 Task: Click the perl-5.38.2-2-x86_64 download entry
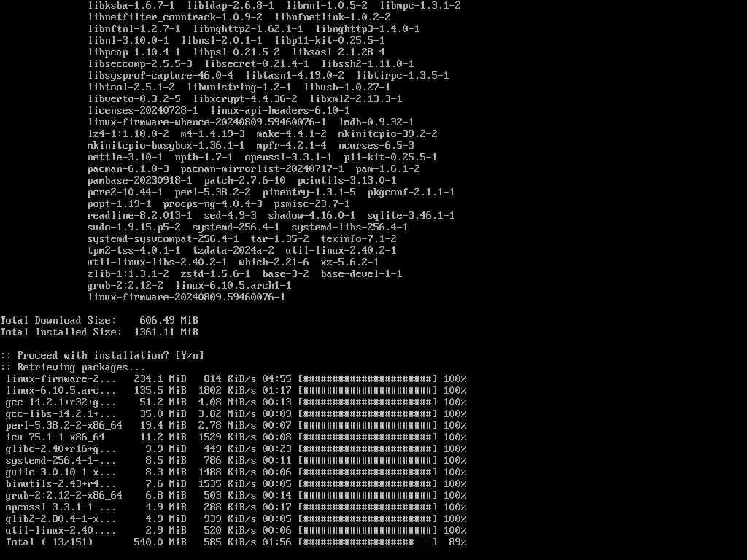coord(64,426)
